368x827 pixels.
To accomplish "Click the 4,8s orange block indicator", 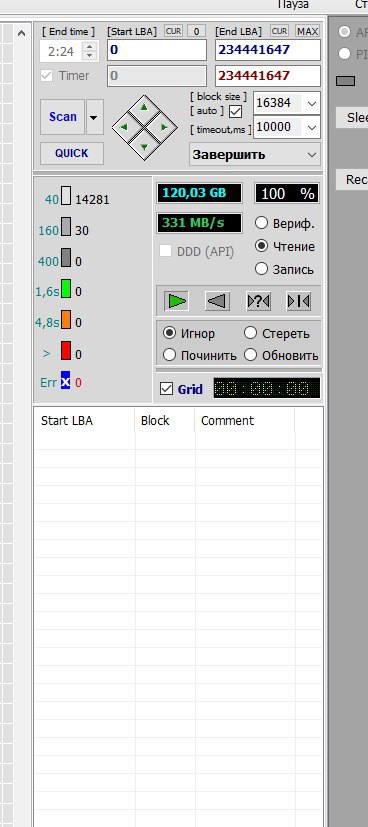I will (66, 319).
